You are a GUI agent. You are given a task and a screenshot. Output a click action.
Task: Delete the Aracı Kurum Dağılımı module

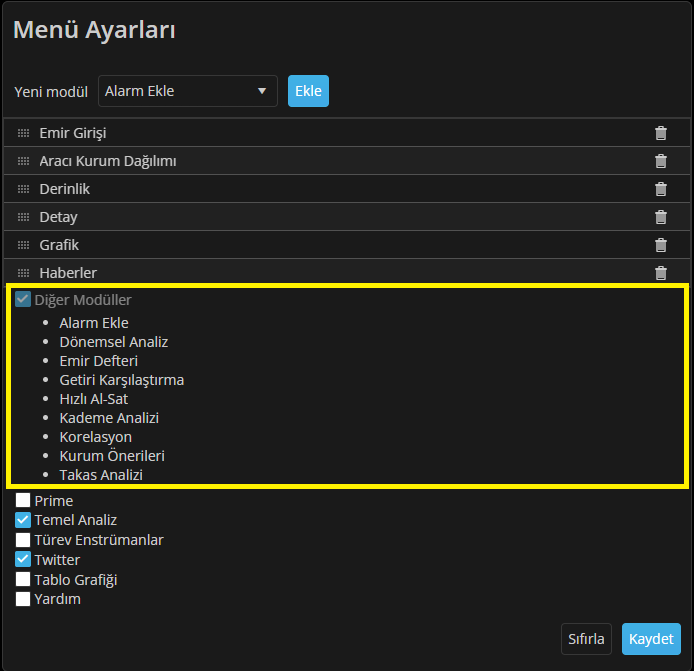pyautogui.click(x=660, y=161)
